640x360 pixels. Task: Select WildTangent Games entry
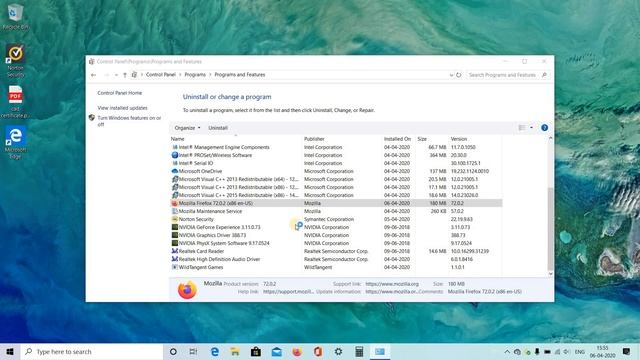[x=336, y=267]
